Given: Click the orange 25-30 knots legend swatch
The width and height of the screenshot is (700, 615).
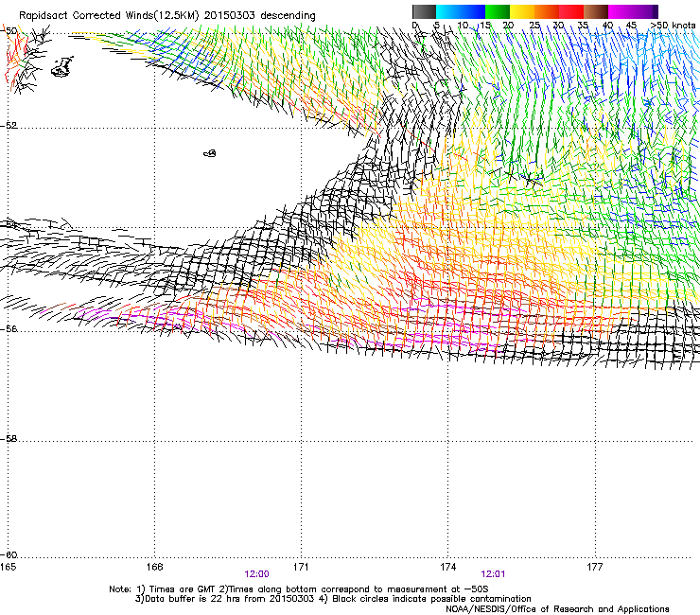Looking at the screenshot, I should (x=547, y=11).
